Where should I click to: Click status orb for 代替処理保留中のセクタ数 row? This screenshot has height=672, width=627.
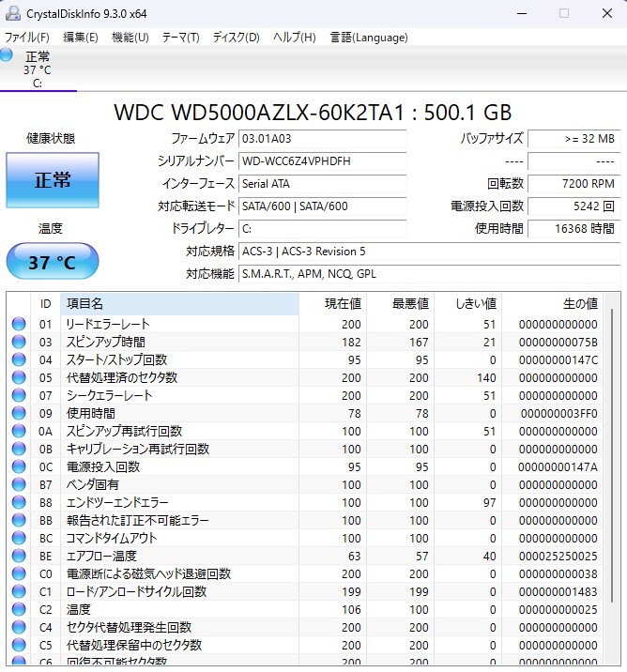point(19,645)
